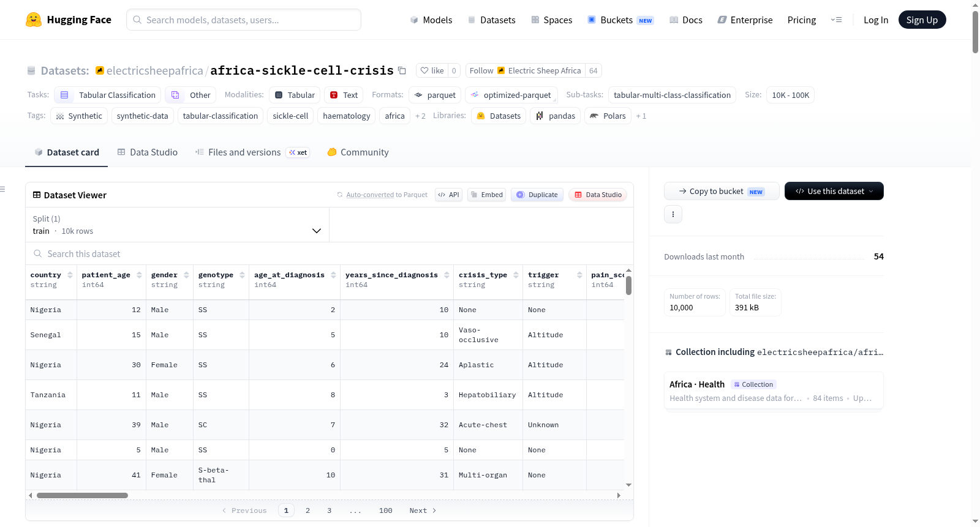Select the parquet format tag

pyautogui.click(x=435, y=95)
